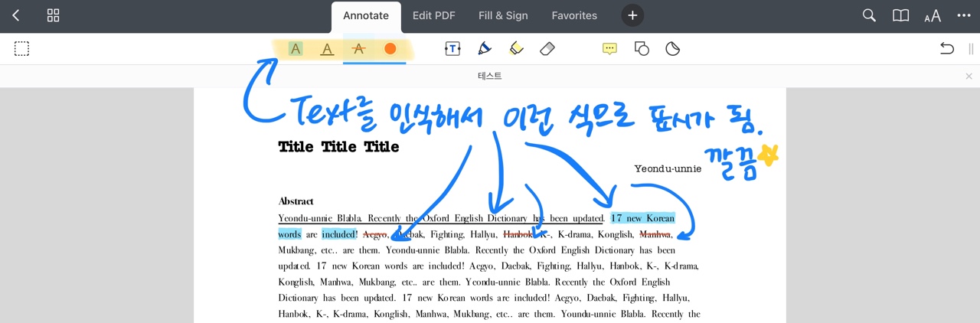Click the author name Yeondu-unnie
This screenshot has height=323, width=980.
(668, 168)
